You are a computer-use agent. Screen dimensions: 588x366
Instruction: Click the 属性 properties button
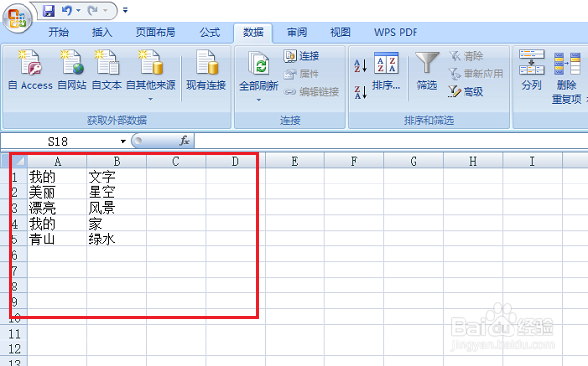point(302,74)
